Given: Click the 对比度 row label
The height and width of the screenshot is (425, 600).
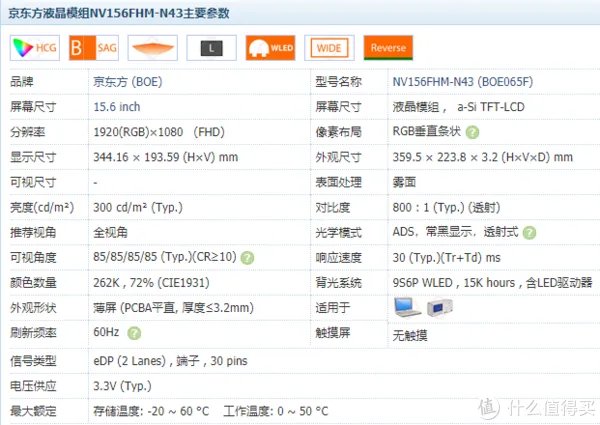Looking at the screenshot, I should 333,207.
